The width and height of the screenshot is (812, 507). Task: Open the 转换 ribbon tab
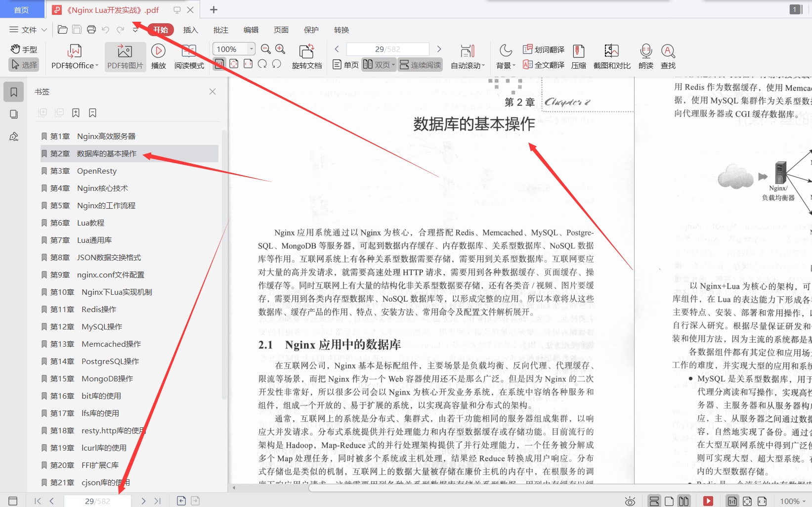pyautogui.click(x=341, y=30)
